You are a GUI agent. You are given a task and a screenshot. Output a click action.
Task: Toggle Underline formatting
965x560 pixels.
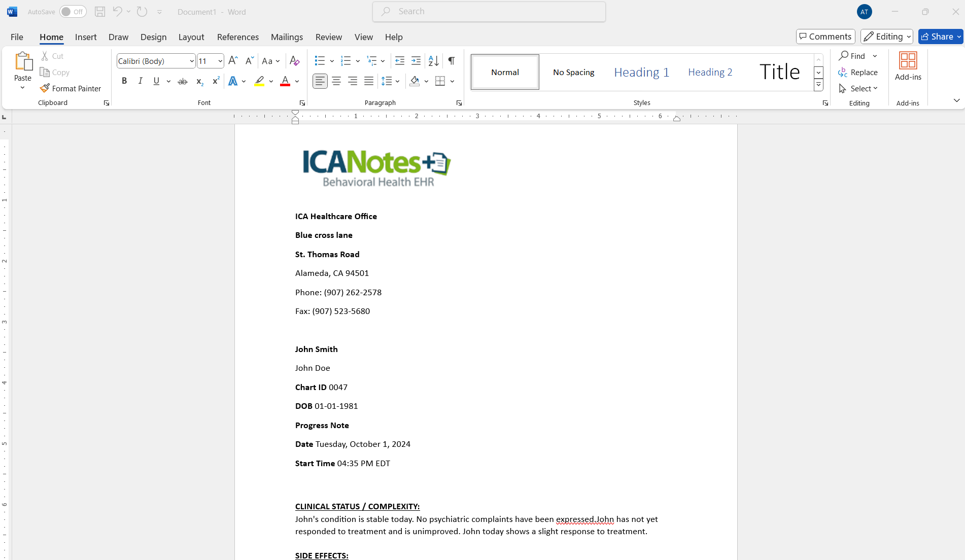coord(156,81)
